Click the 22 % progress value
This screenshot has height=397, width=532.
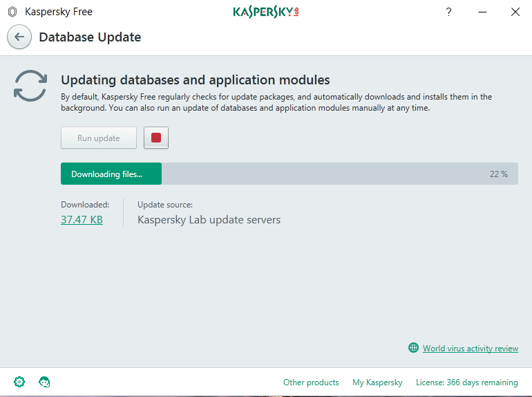498,174
